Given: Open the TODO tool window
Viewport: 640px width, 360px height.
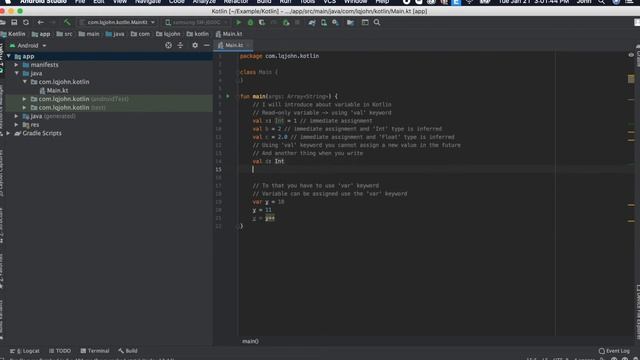Looking at the screenshot, I should 60,351.
